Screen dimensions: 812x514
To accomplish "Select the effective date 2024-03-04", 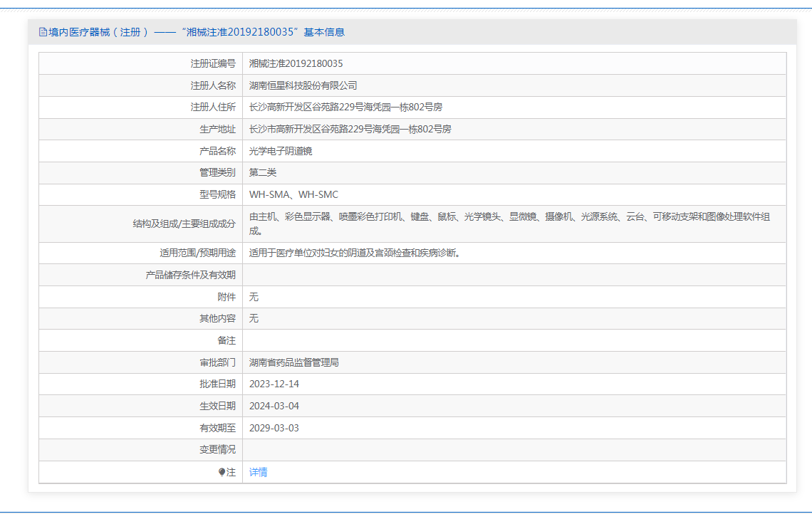I will pyautogui.click(x=274, y=406).
